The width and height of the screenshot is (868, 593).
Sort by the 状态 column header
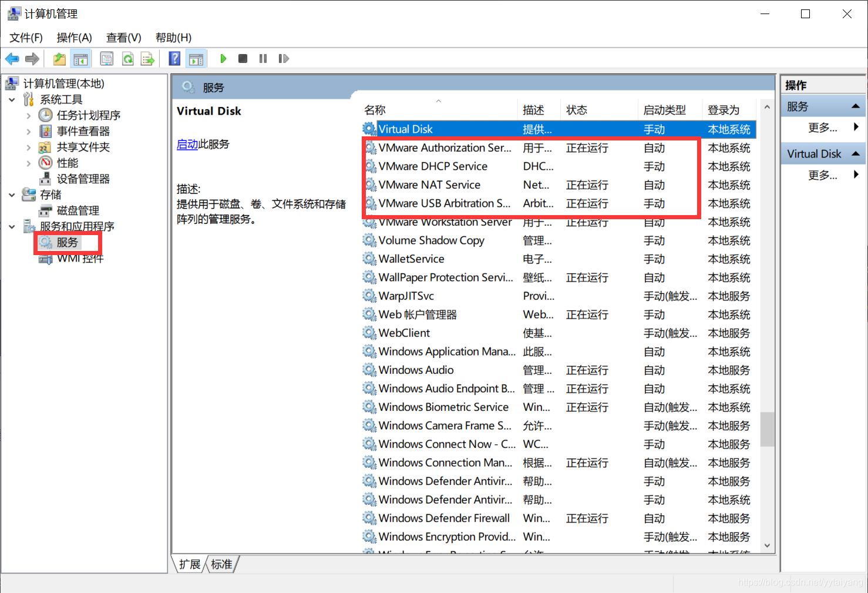(x=599, y=110)
